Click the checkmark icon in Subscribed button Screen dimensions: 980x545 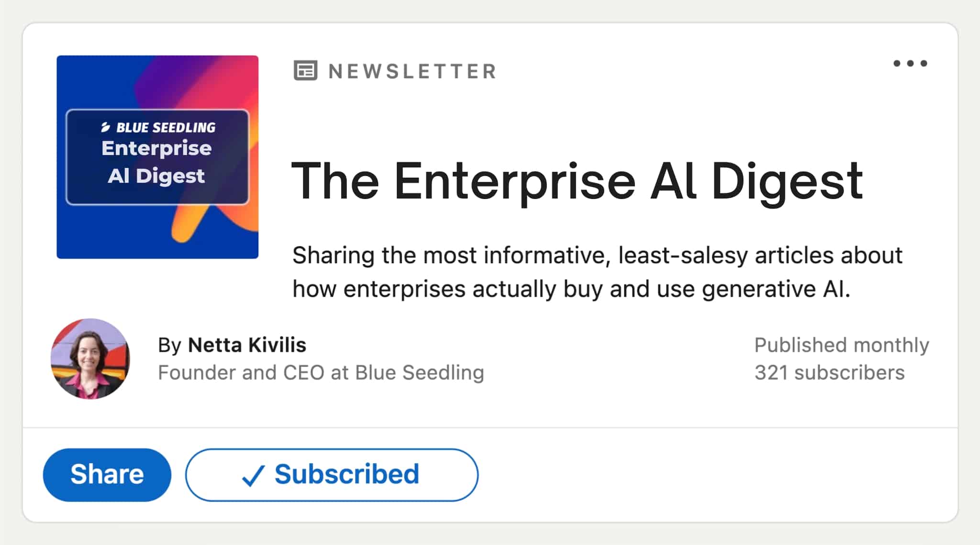point(253,476)
